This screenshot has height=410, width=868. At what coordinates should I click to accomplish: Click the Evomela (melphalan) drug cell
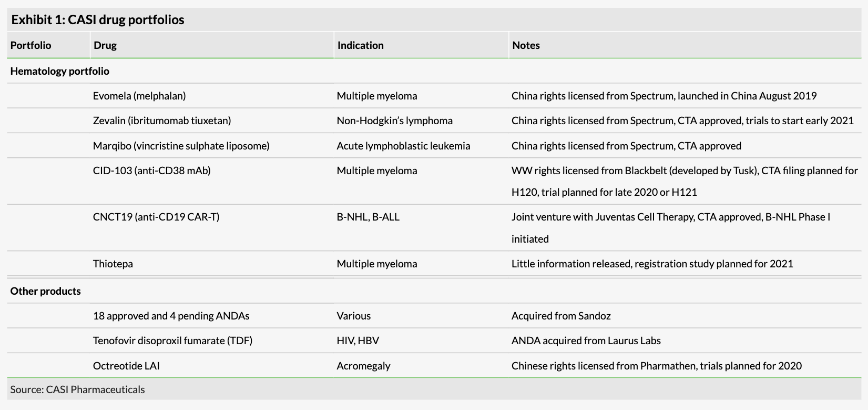pos(139,96)
